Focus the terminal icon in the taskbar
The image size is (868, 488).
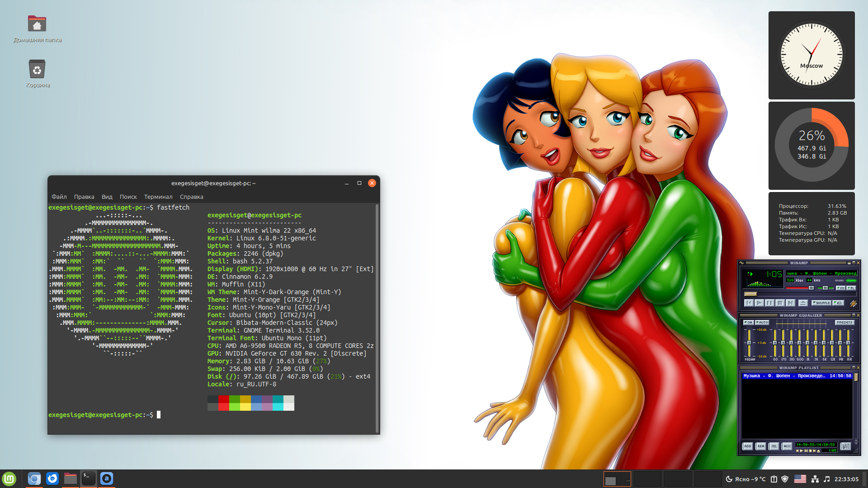click(x=89, y=479)
